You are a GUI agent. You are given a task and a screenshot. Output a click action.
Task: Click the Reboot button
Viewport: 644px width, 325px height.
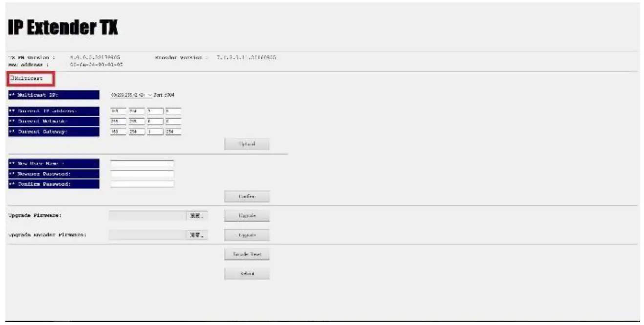247,274
